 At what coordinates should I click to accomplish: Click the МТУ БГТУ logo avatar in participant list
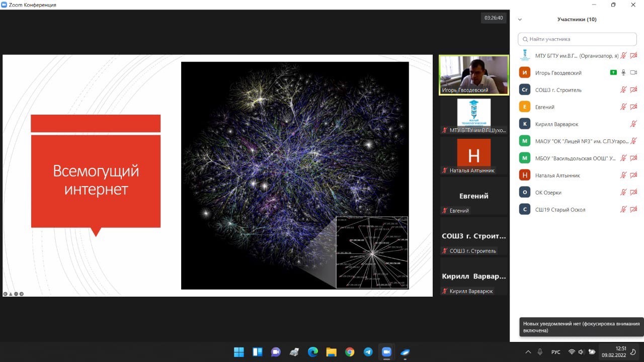pos(525,55)
